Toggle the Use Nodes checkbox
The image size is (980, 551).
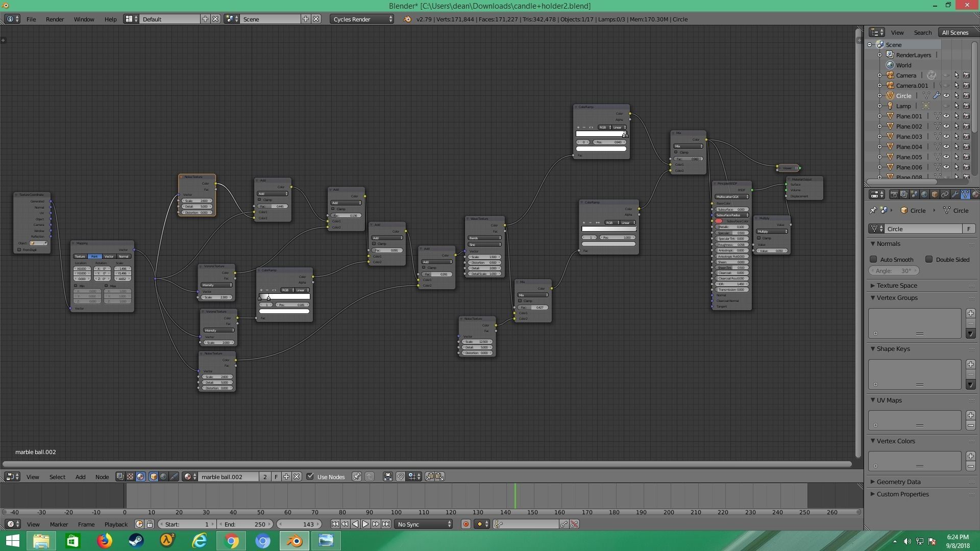[x=310, y=477]
